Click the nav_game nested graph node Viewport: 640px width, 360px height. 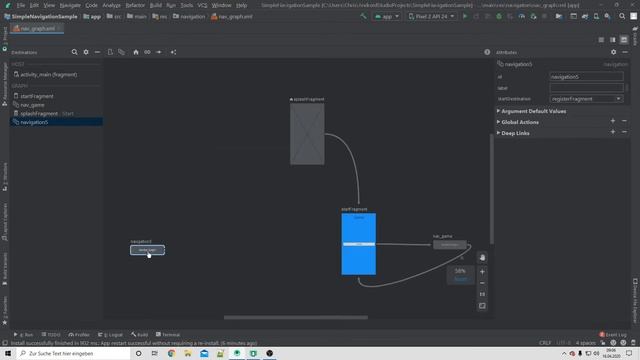click(450, 244)
